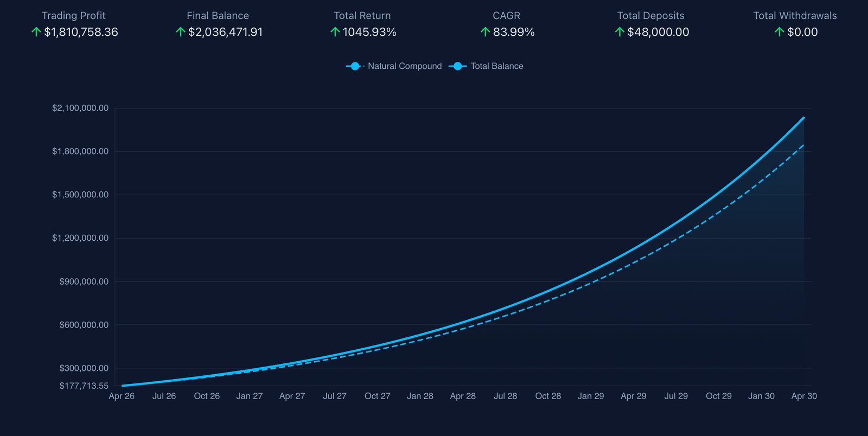The image size is (868, 436).
Task: Click the Total Balance solid legend marker
Action: pos(457,66)
